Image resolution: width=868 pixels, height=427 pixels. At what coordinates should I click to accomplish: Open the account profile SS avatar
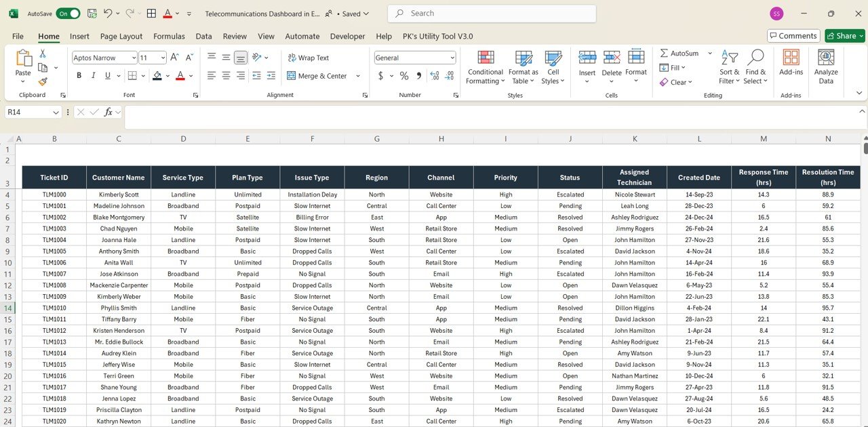pos(776,14)
